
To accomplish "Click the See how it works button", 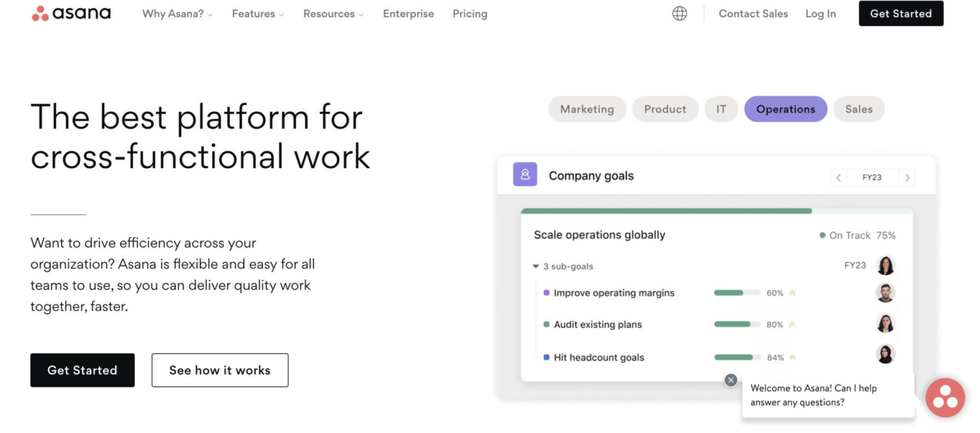I will pos(219,370).
